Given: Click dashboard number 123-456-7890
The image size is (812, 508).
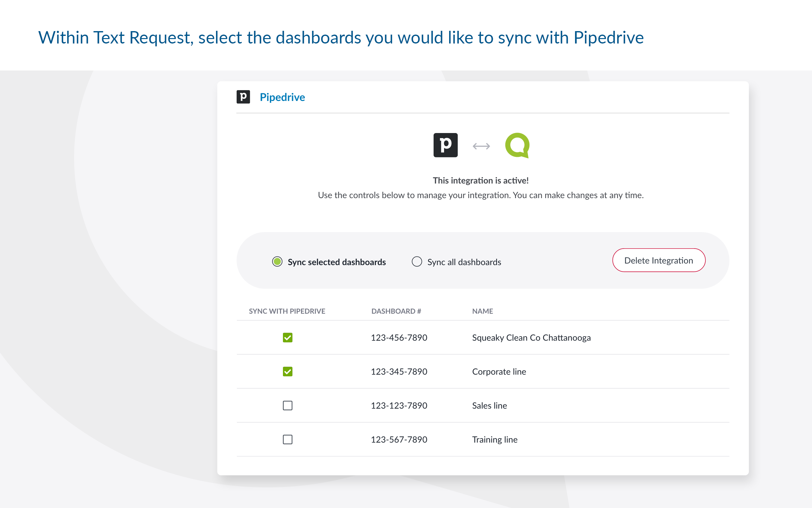Looking at the screenshot, I should point(399,337).
